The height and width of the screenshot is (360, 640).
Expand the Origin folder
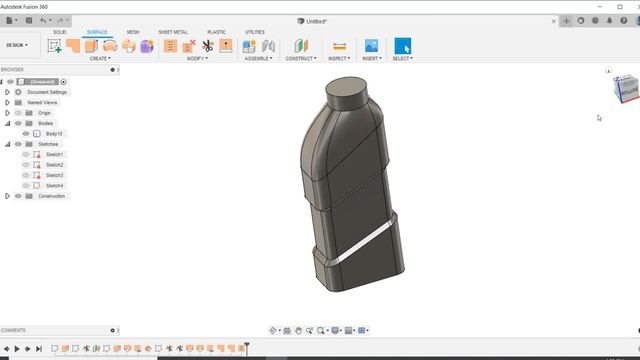coord(7,113)
